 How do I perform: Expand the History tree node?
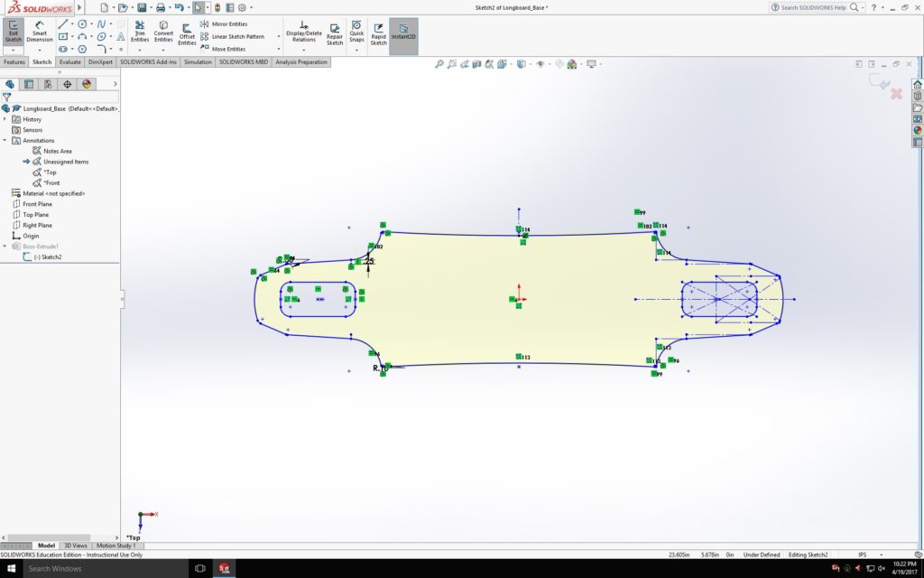[x=5, y=119]
